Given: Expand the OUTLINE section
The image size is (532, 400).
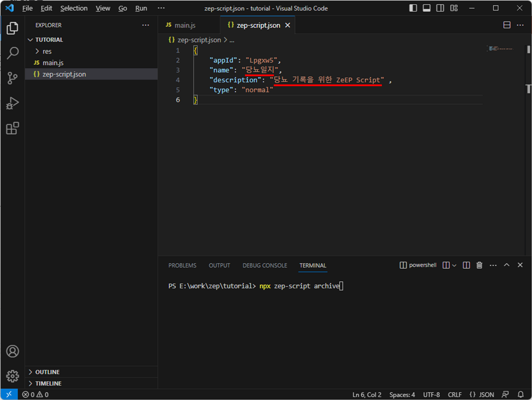Looking at the screenshot, I should click(47, 372).
